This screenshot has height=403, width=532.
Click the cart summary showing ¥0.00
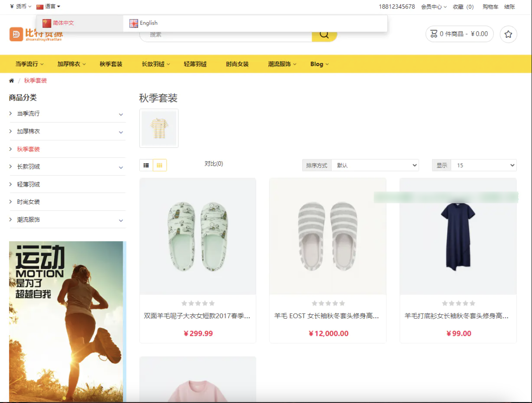(459, 34)
